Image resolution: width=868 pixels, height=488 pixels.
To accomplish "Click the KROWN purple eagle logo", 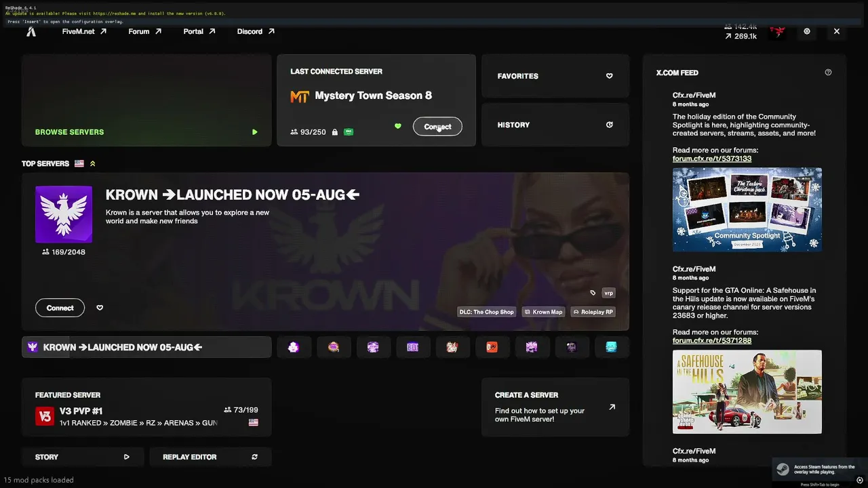I will pyautogui.click(x=64, y=214).
